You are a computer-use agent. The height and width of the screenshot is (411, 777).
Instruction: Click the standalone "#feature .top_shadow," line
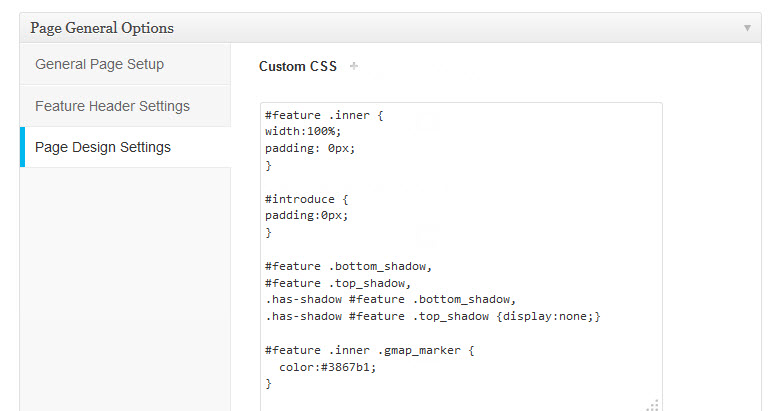pyautogui.click(x=336, y=283)
